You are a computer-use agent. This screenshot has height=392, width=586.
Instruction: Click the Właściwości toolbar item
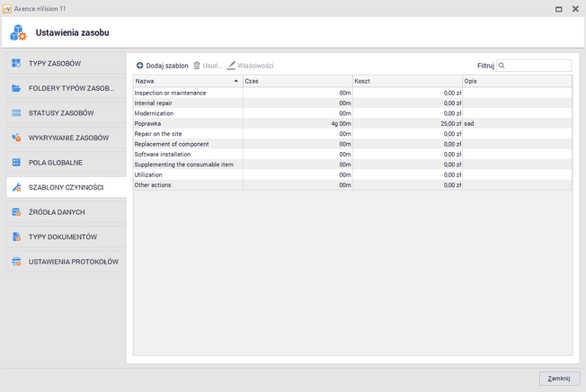tap(250, 66)
